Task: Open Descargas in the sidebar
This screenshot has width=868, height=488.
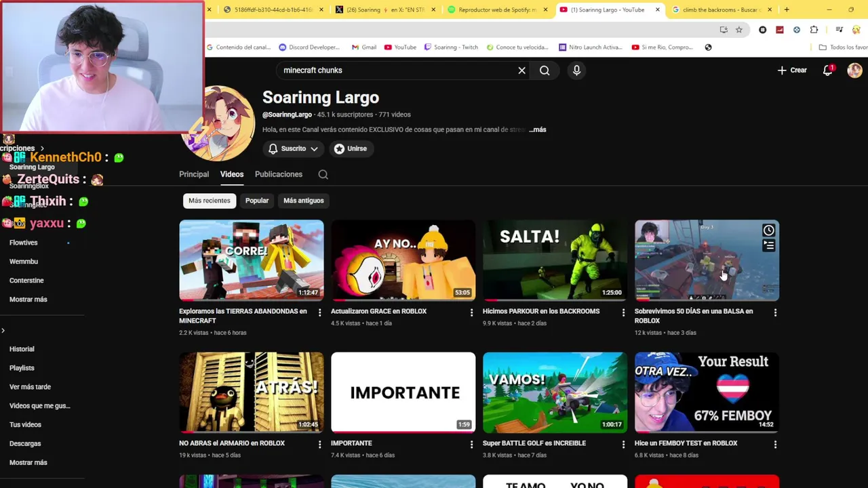Action: (25, 444)
